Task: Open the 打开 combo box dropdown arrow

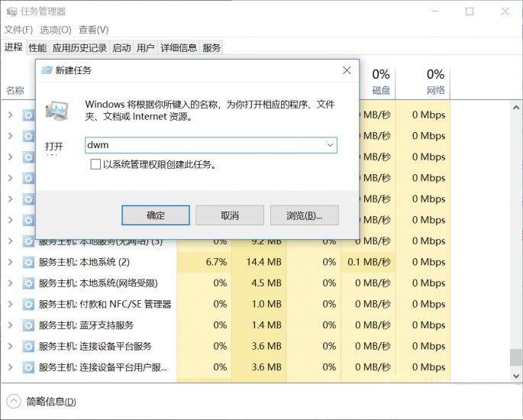Action: (x=330, y=145)
